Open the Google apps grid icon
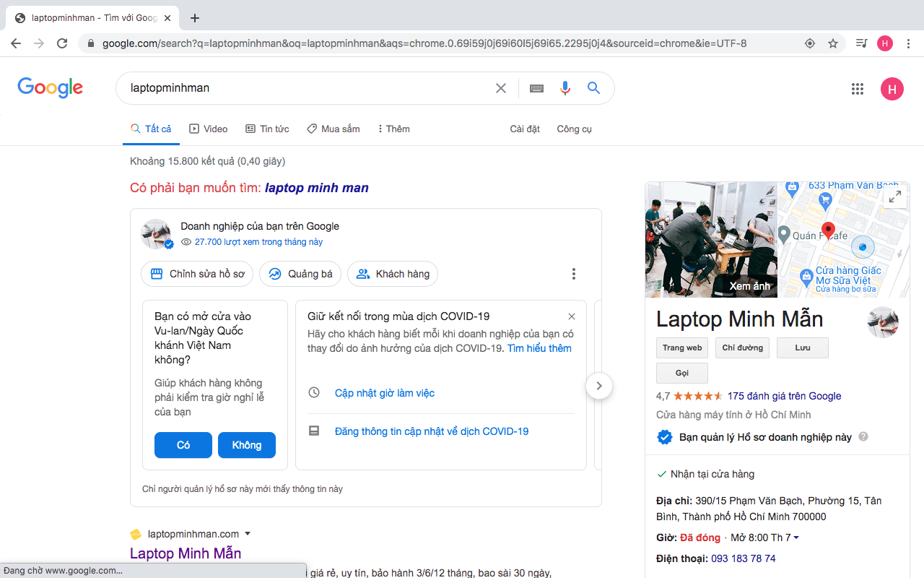This screenshot has width=924, height=578. [858, 89]
